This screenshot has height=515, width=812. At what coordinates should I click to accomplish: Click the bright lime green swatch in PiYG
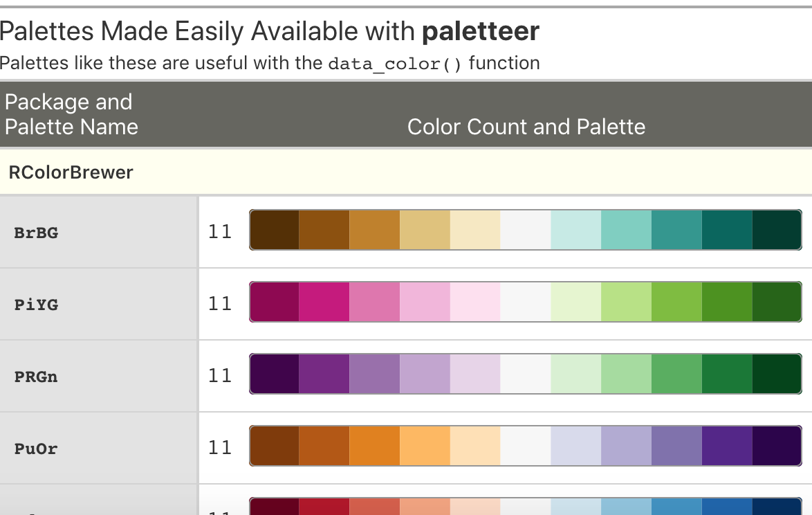[x=676, y=302]
